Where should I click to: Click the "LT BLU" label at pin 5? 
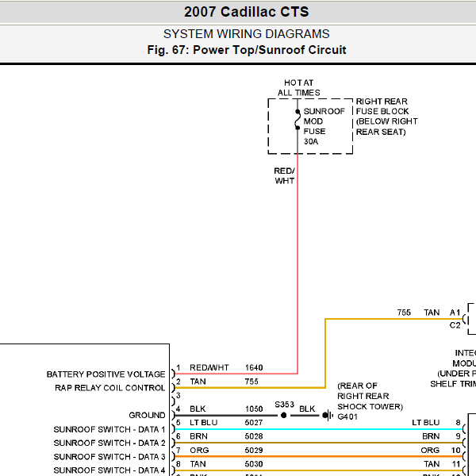pyautogui.click(x=203, y=423)
